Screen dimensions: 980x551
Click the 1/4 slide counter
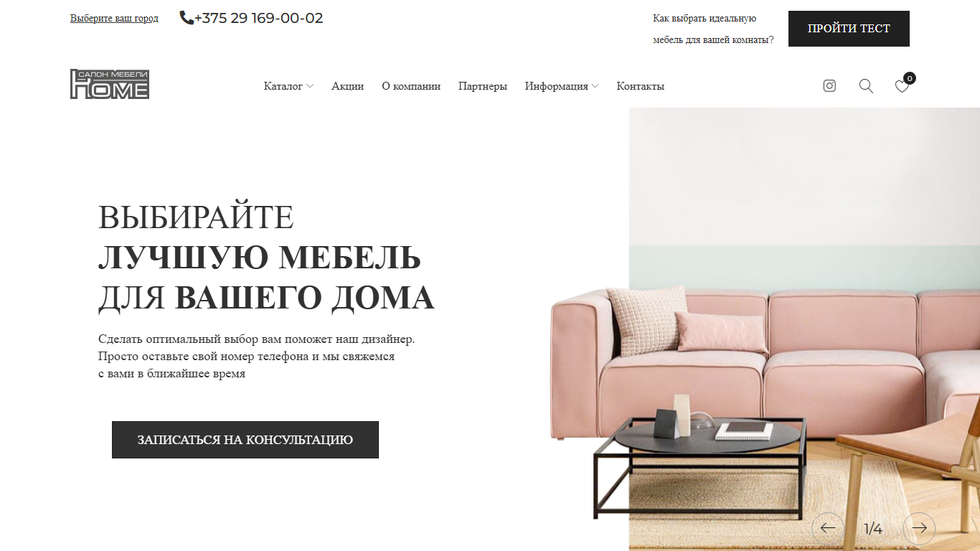873,529
